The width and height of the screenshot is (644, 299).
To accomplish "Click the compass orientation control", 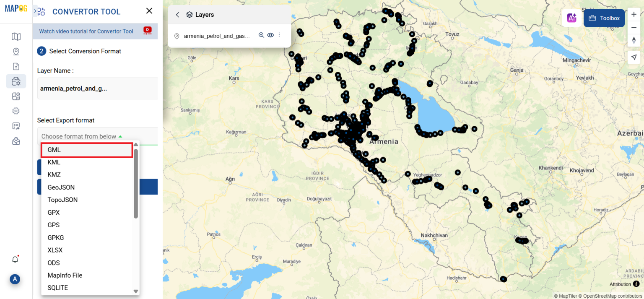I will [x=634, y=40].
